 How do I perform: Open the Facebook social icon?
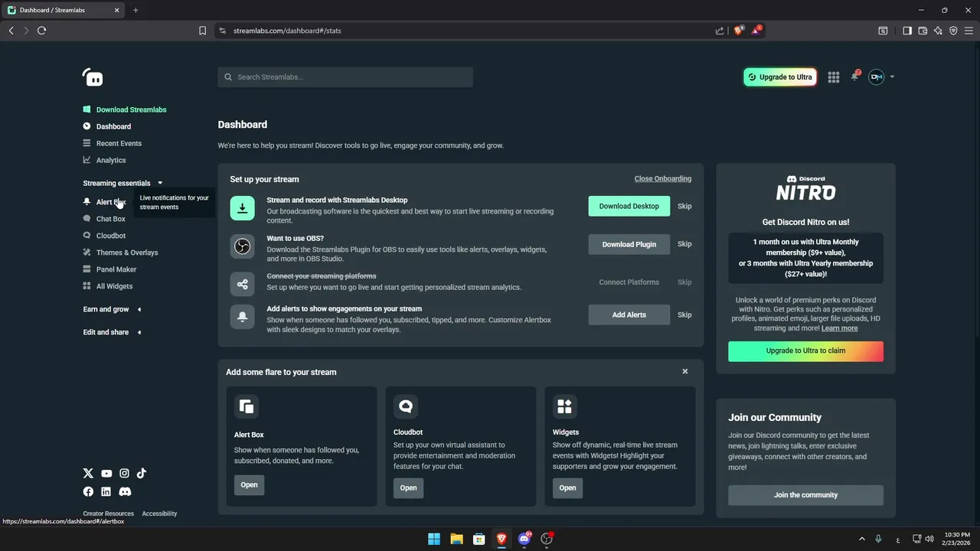click(88, 491)
